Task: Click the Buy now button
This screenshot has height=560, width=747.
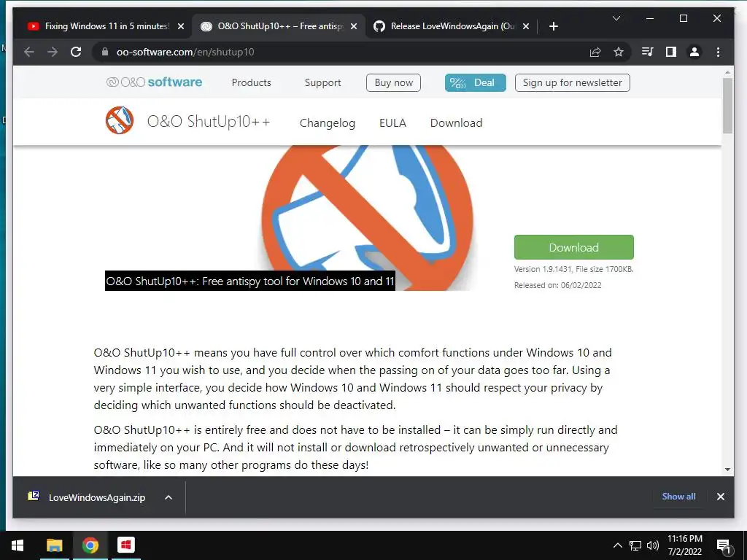Action: click(393, 83)
